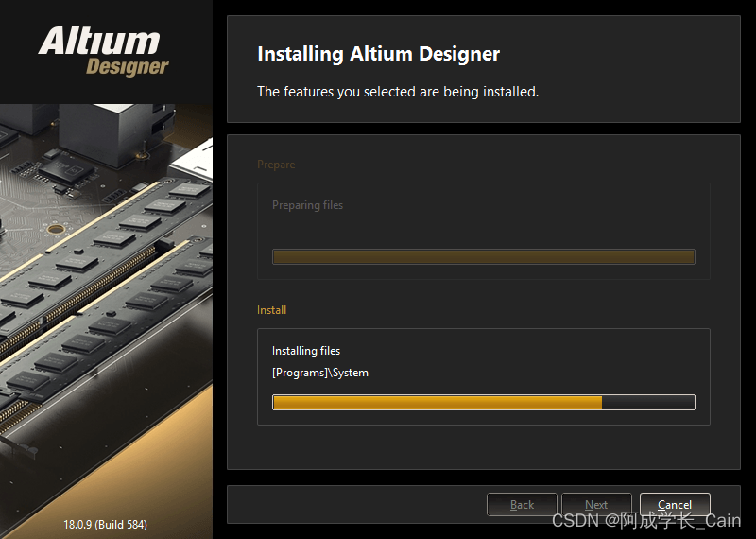The width and height of the screenshot is (756, 539).
Task: Click the circuit board artwork image
Action: 106,309
